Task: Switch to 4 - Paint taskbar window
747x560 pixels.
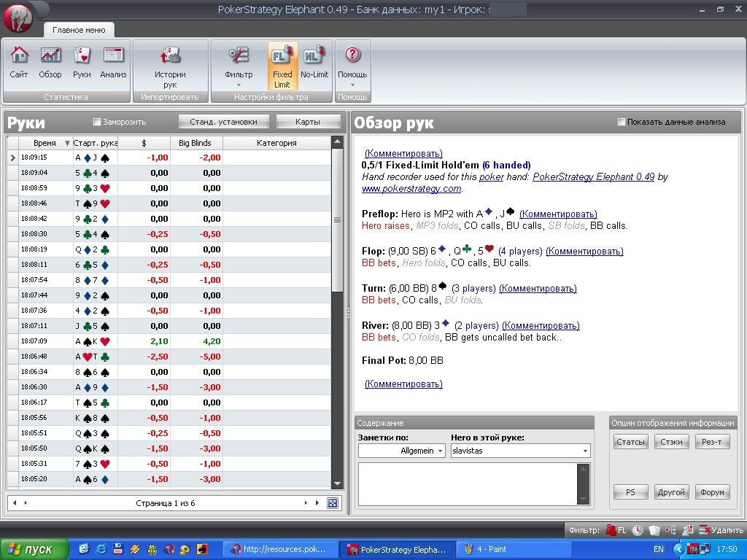Action: (x=514, y=549)
